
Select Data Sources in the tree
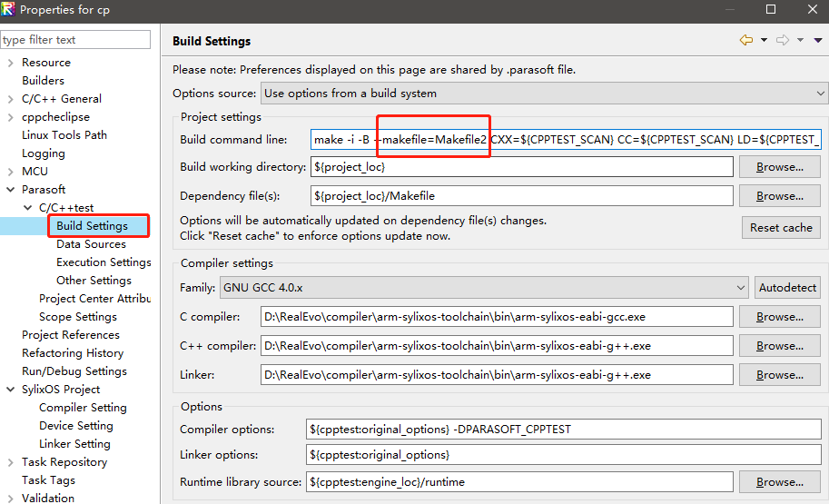pyautogui.click(x=91, y=244)
